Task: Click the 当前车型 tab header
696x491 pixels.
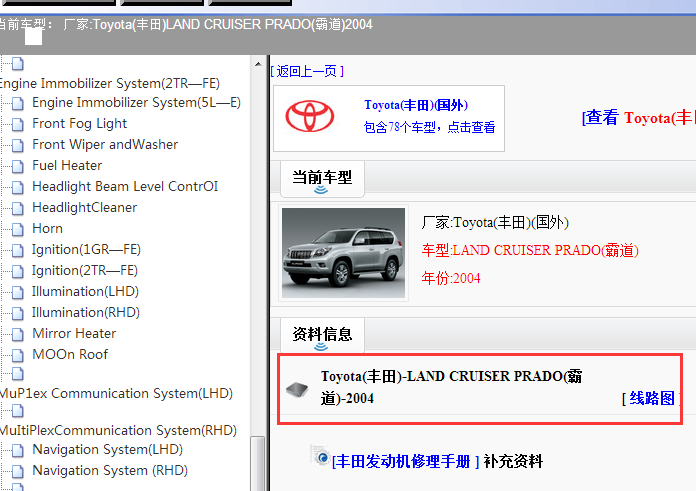Action: coord(322,178)
